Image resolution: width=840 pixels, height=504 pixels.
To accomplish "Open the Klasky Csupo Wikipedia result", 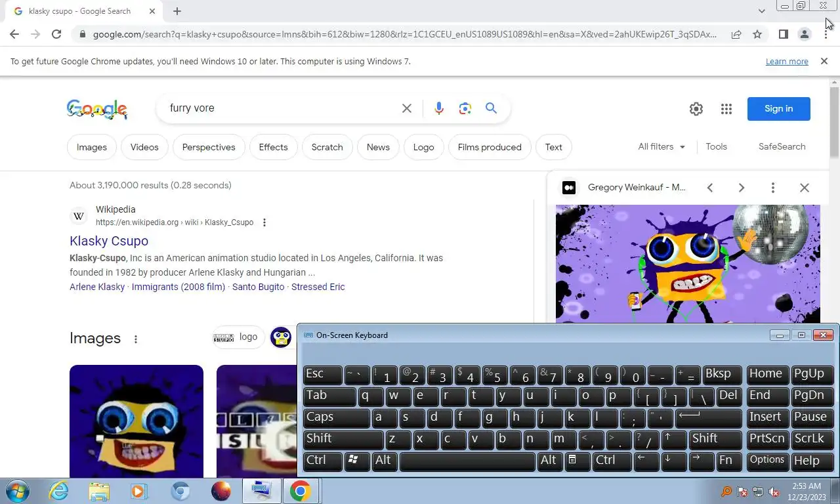I will 109,241.
